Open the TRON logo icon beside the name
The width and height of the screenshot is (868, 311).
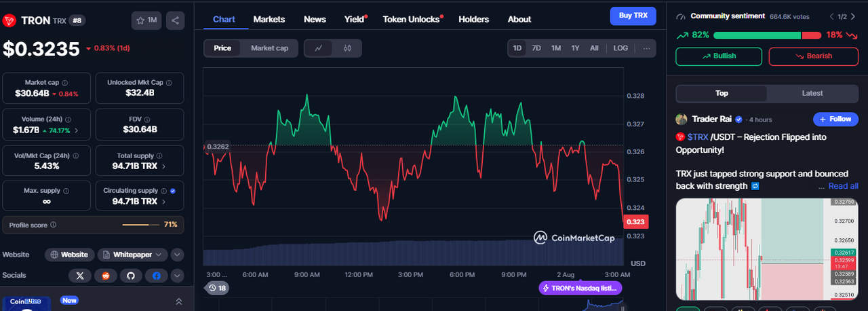pyautogui.click(x=9, y=20)
